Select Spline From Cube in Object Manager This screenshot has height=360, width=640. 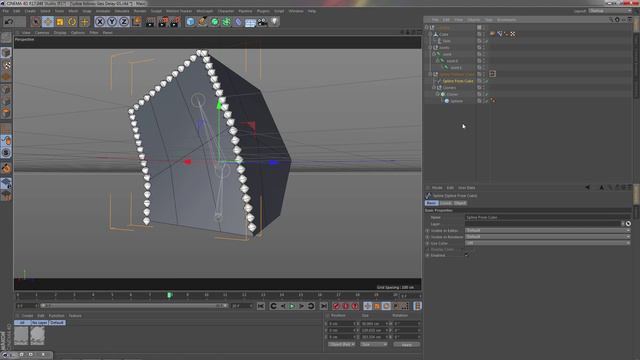(x=458, y=81)
